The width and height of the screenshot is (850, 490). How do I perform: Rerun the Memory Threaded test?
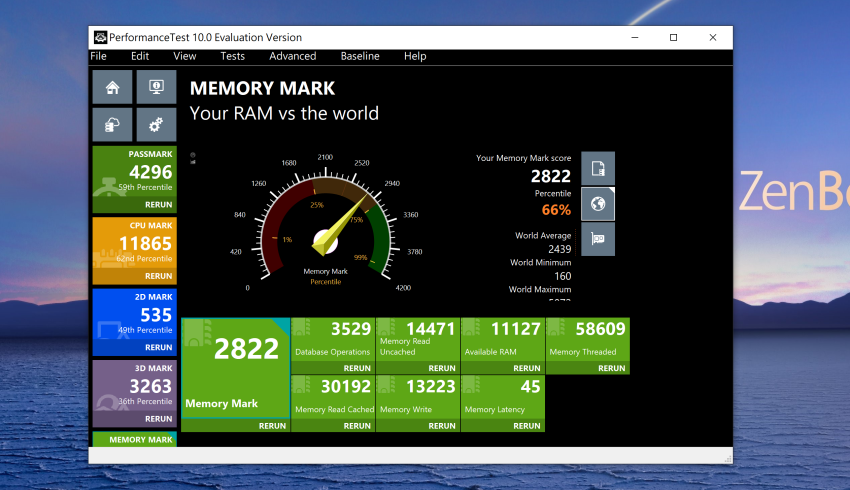[x=611, y=368]
